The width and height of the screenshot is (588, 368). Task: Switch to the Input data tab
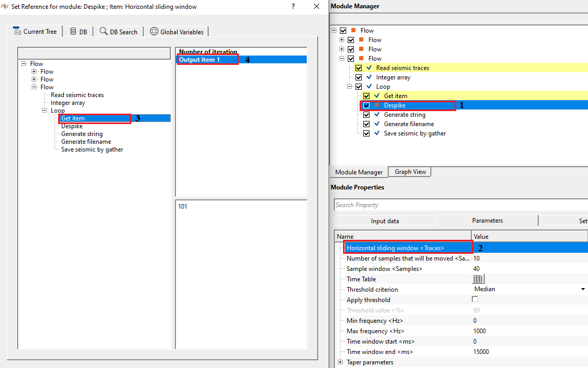(x=385, y=221)
